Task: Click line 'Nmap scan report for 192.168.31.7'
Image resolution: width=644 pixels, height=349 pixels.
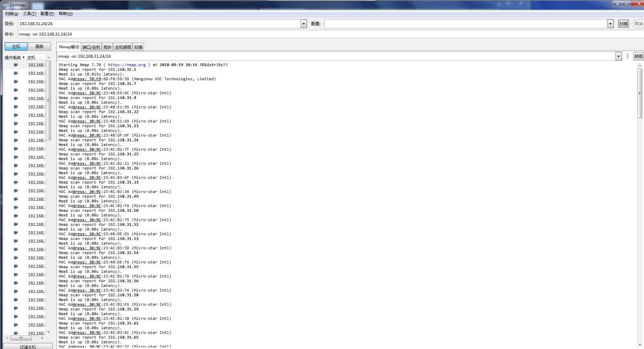Action: 97,84
